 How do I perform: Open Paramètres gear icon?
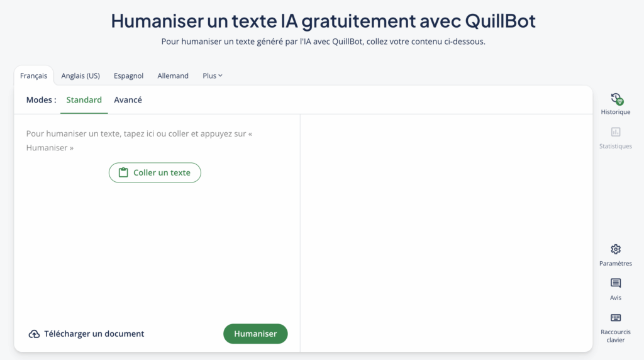[616, 249]
